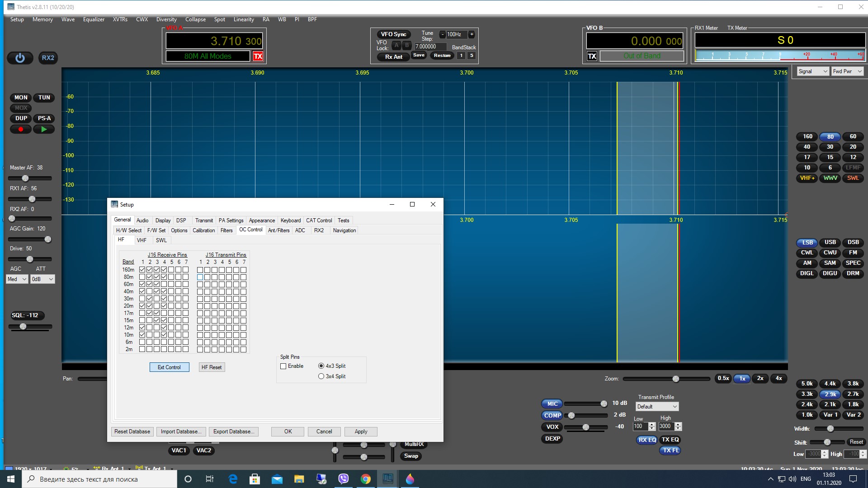Click the Apply button in Setup
The width and height of the screenshot is (868, 488).
click(x=361, y=432)
